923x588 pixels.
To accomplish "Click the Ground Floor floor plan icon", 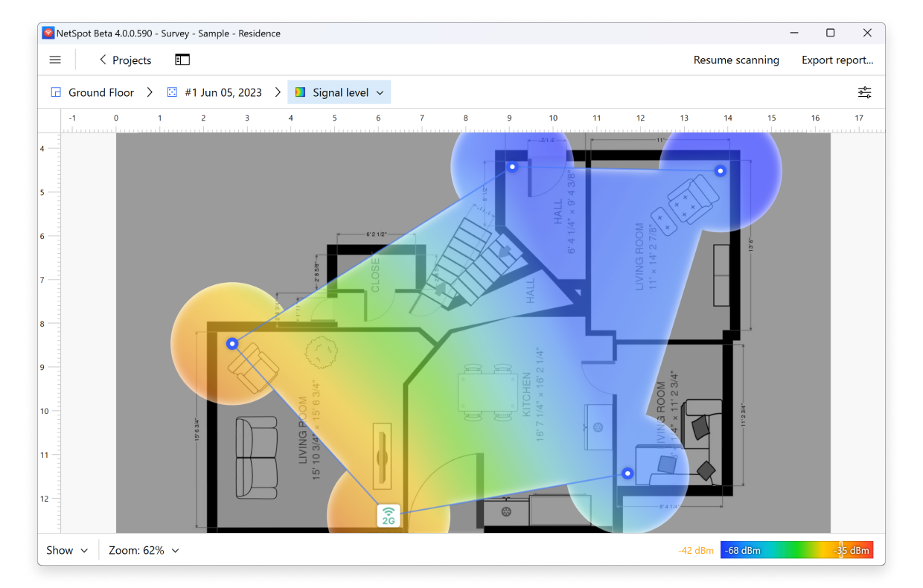I will tap(56, 92).
